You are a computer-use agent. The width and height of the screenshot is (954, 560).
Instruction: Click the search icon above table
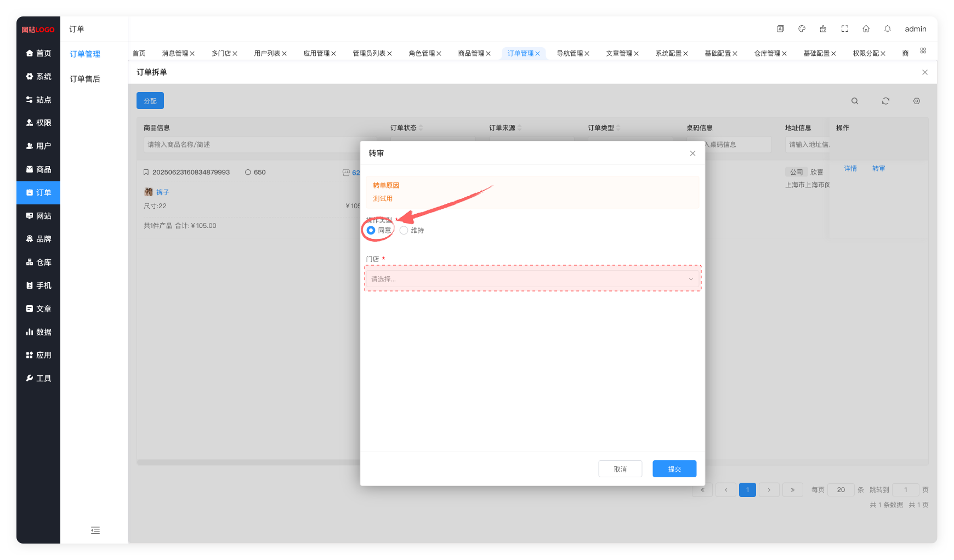pyautogui.click(x=854, y=101)
